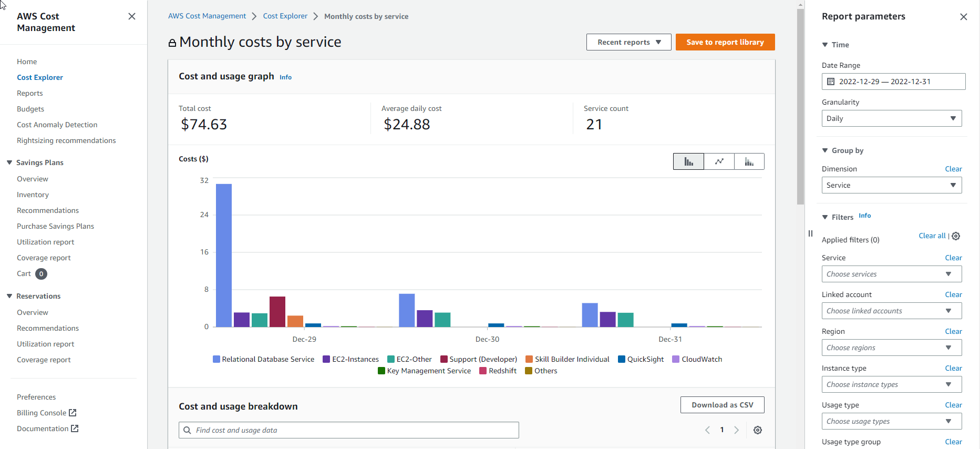Click the search magnifier icon
Image resolution: width=980 pixels, height=449 pixels.
pyautogui.click(x=187, y=430)
